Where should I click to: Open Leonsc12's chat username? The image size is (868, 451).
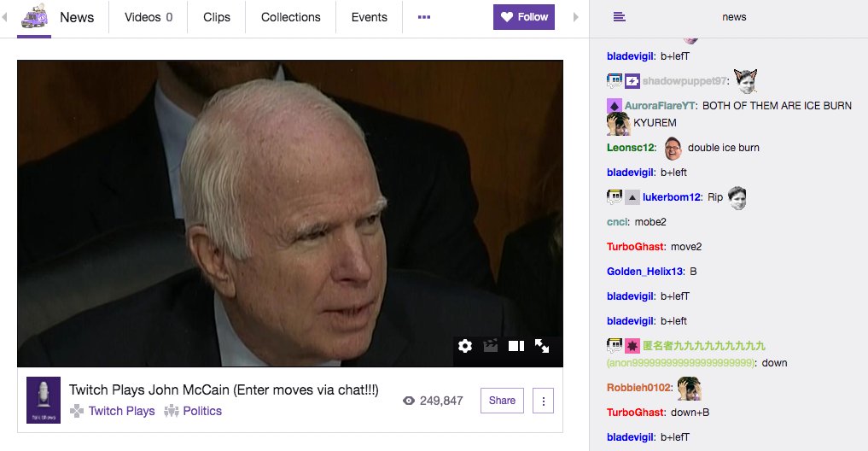tap(632, 148)
